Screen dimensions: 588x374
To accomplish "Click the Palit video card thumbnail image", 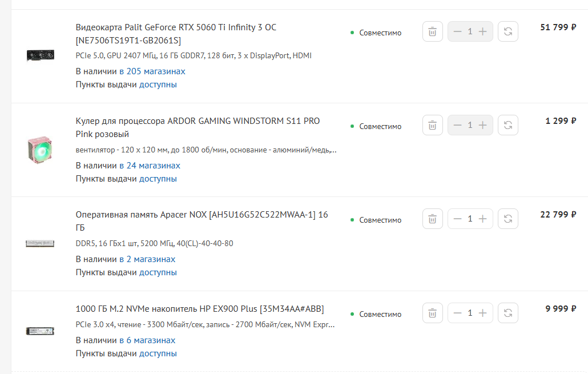I will (41, 55).
